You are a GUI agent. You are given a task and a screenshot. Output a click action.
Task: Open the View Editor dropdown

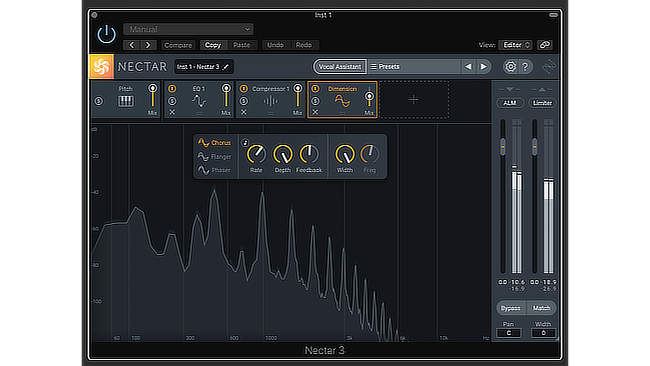(x=516, y=45)
